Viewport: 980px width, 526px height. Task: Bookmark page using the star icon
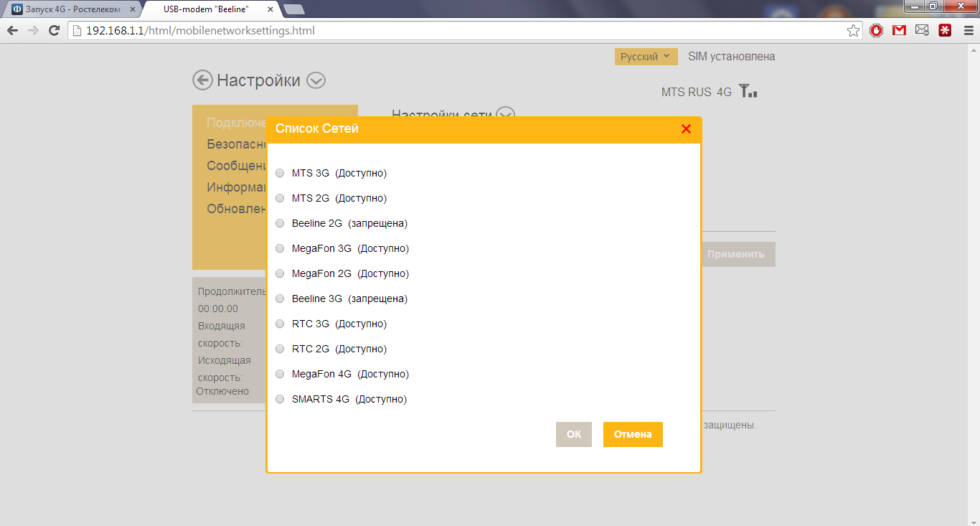coord(853,31)
